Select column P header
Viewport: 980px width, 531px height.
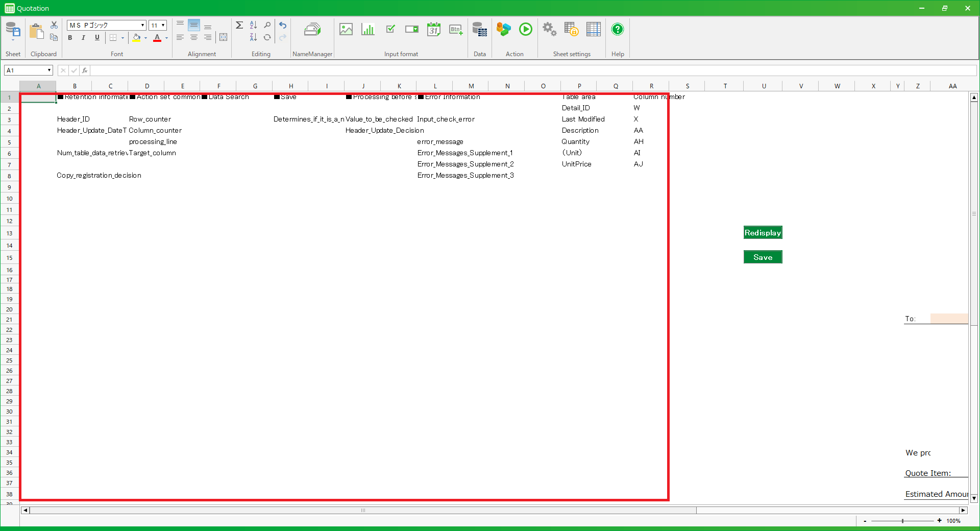pyautogui.click(x=579, y=86)
